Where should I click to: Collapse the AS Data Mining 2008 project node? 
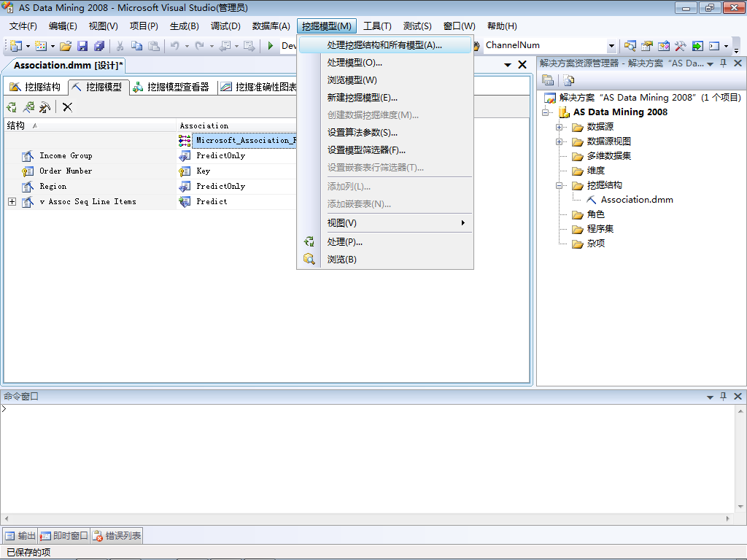coord(545,112)
